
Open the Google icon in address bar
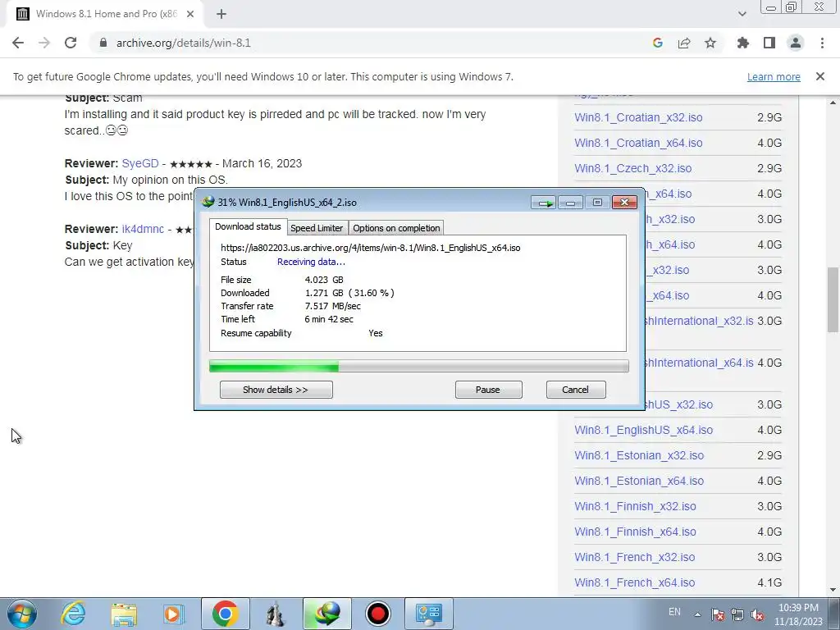point(657,43)
